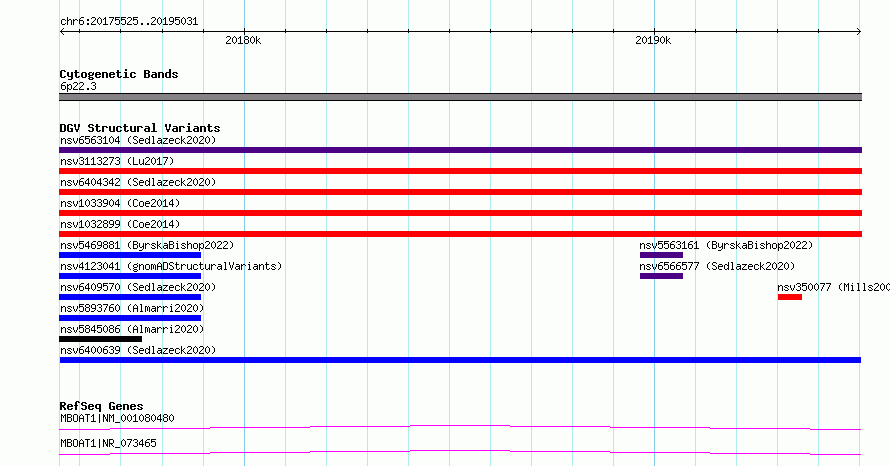The height and width of the screenshot is (466, 890).
Task: Open variant label nsv6400639 (Sedlazeck2020)
Action: point(138,350)
